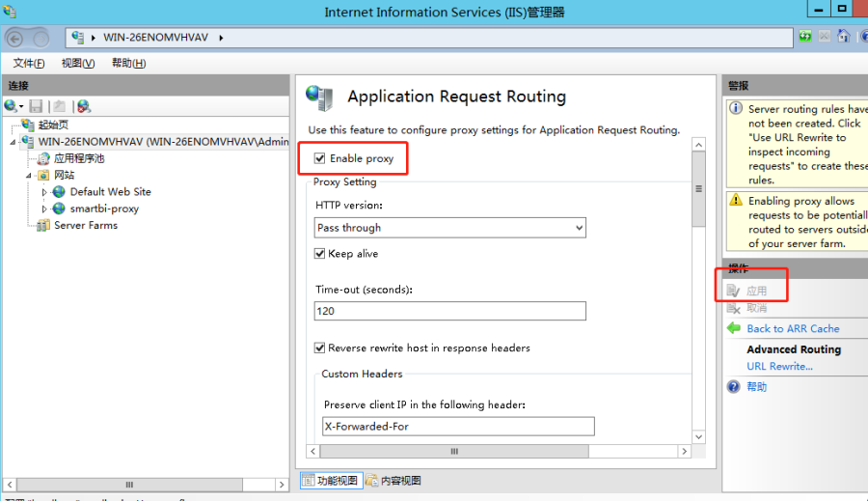The width and height of the screenshot is (868, 501).
Task: Click the 取消 cancel action text
Action: pyautogui.click(x=757, y=308)
